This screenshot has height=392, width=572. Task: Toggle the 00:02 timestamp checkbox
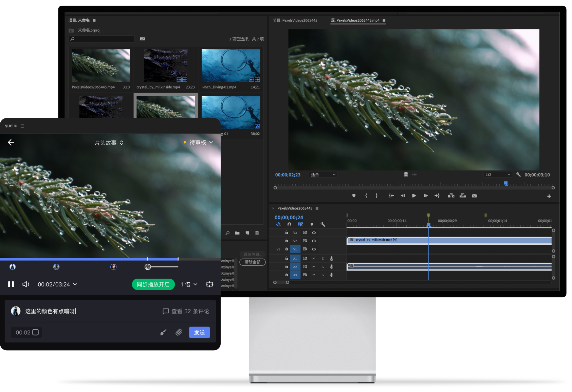(x=36, y=332)
